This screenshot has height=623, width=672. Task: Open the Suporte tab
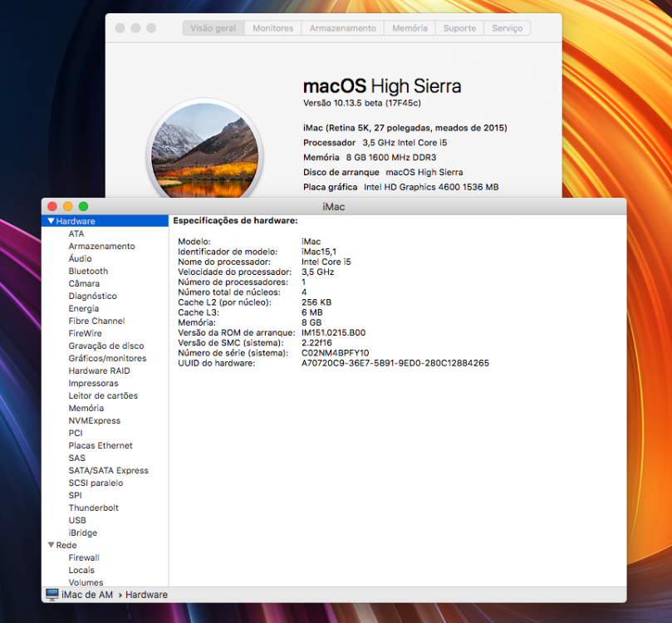[x=459, y=28]
